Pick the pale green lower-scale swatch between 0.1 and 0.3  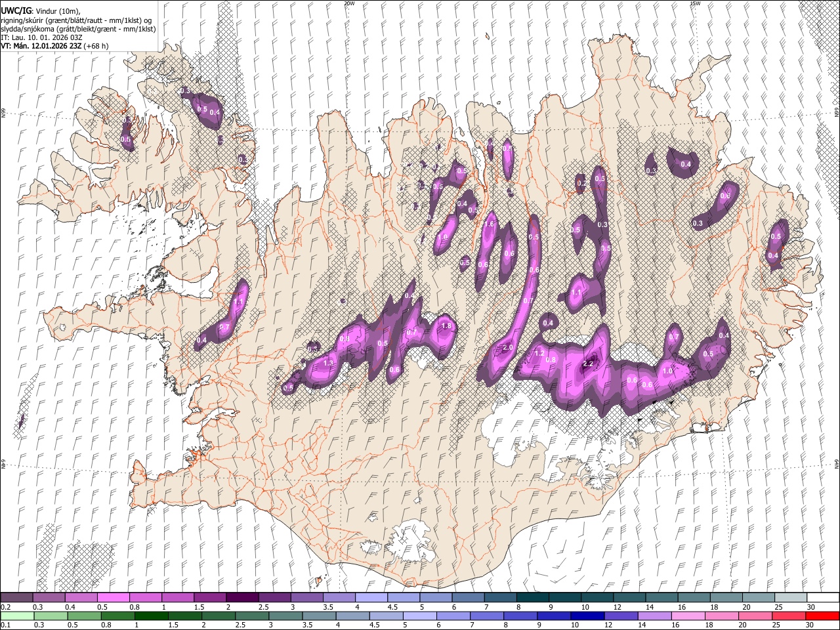tap(16, 616)
